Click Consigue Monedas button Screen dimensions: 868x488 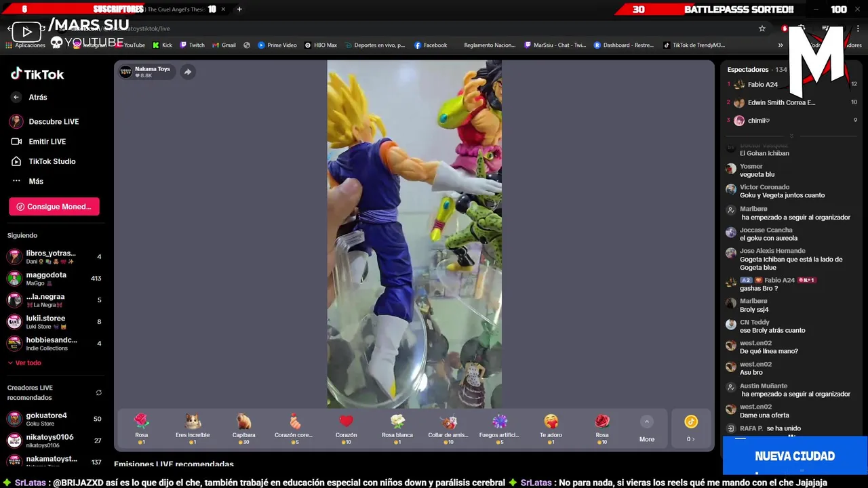(x=54, y=207)
